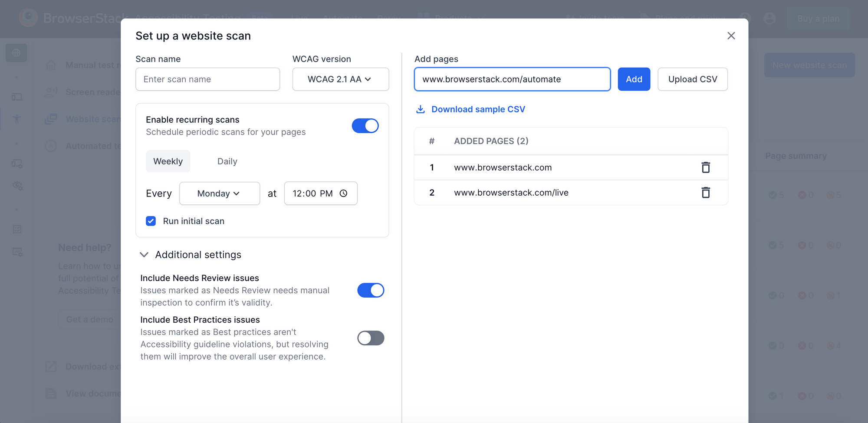Enable the Include Best Practices issues toggle

(370, 338)
